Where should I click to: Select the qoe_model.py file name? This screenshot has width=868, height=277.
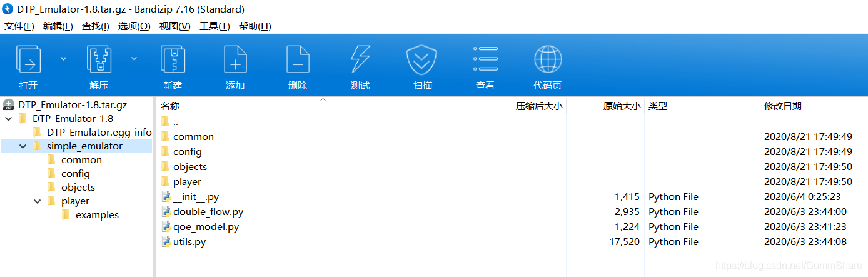tap(206, 227)
